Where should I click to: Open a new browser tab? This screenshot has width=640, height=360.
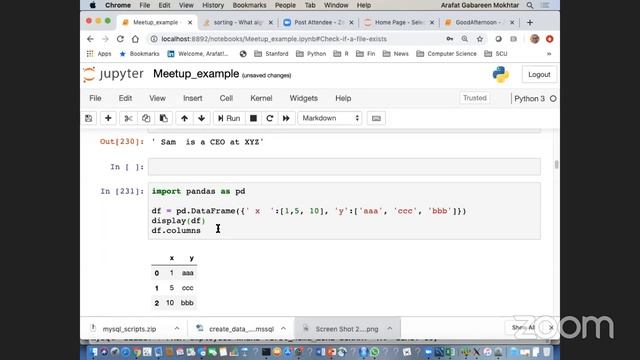click(x=530, y=22)
